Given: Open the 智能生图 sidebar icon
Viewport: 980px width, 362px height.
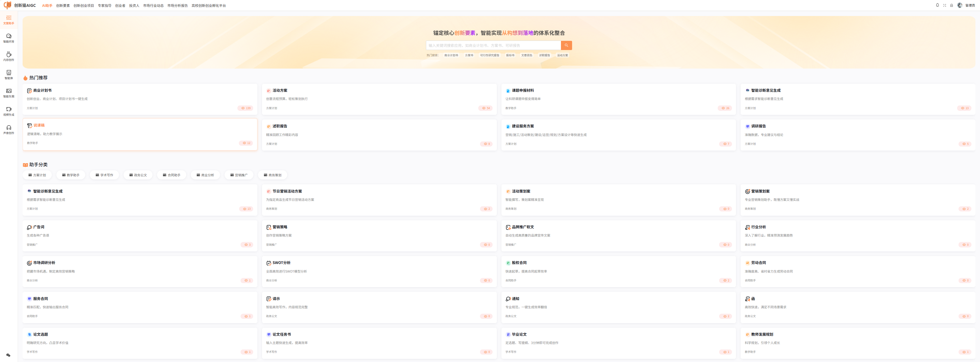Looking at the screenshot, I should tap(9, 93).
